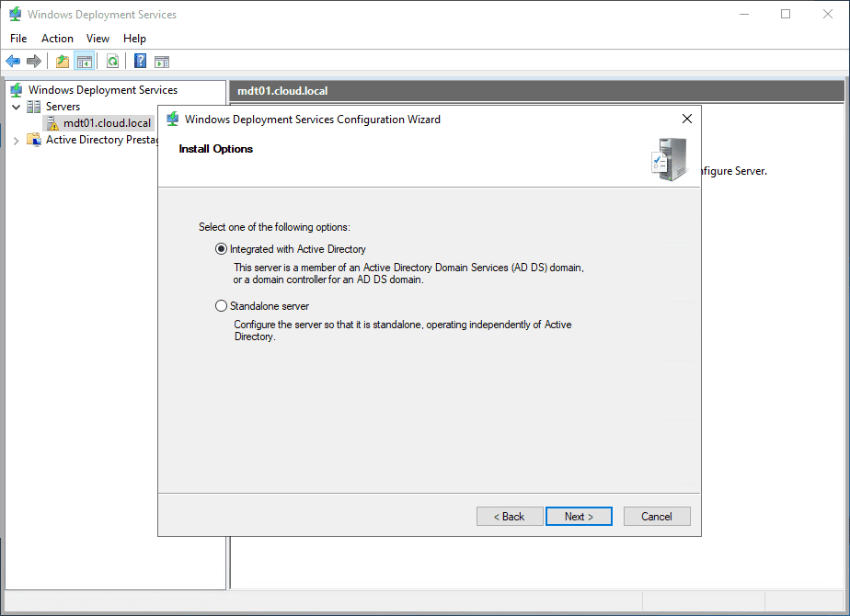The image size is (850, 616).
Task: Click the mdt01.cloud.local pane header
Action: pos(536,91)
